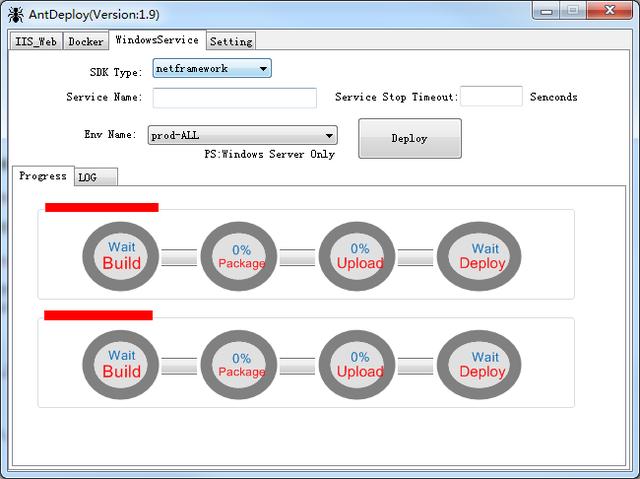The image size is (640, 479).
Task: Click the Deploy circle in the second progress row
Action: [479, 365]
